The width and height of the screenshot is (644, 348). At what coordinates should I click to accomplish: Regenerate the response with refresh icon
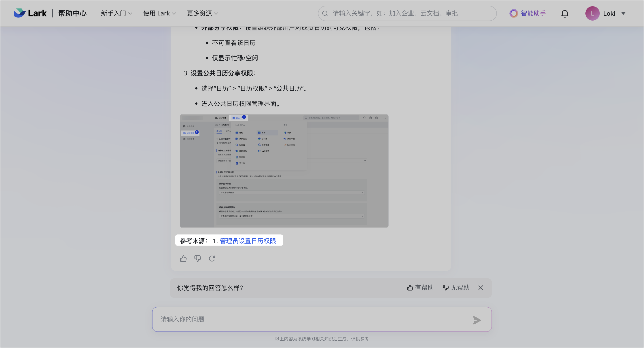(212, 259)
